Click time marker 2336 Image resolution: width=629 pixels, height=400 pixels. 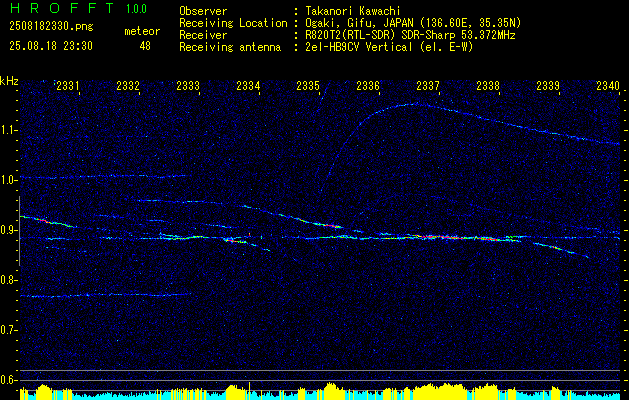point(368,85)
